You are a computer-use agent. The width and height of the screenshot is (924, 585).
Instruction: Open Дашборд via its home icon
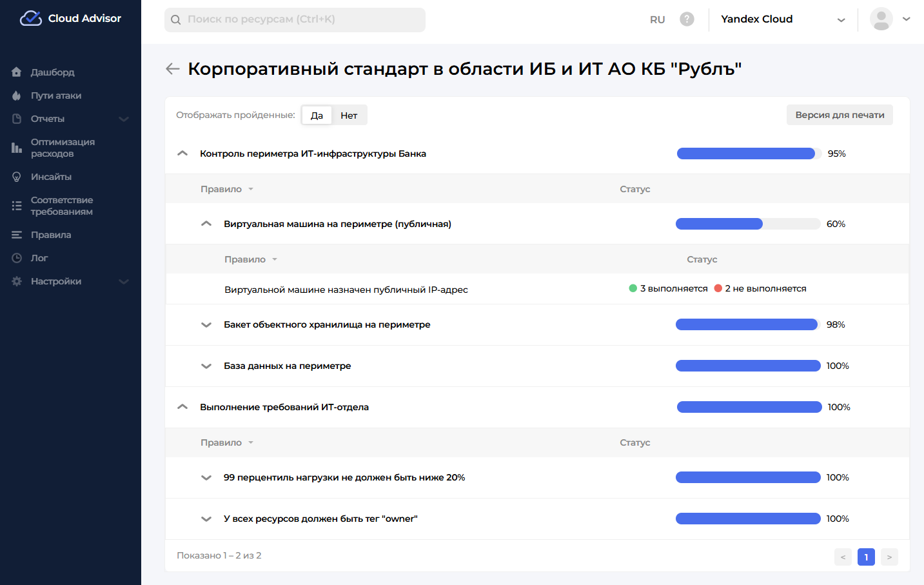(17, 72)
